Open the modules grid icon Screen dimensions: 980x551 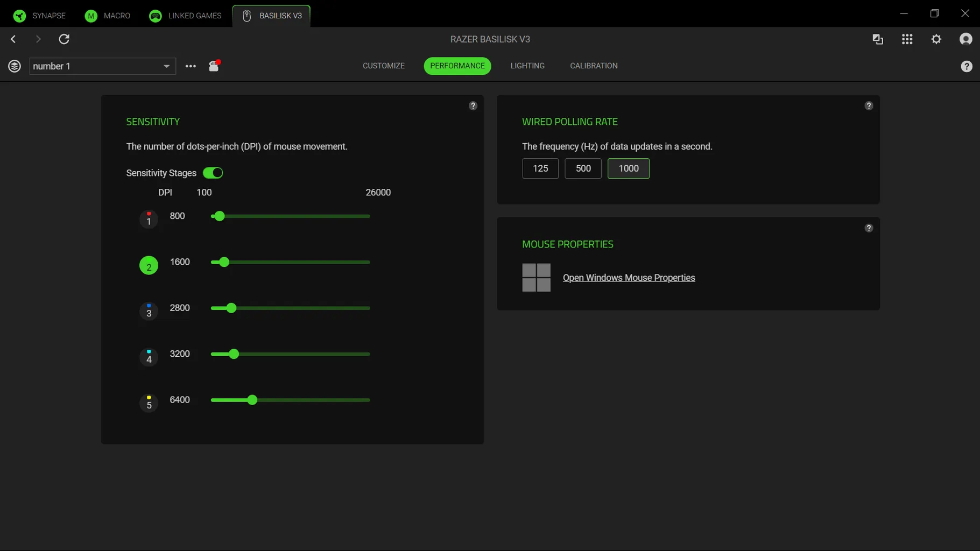[907, 39]
